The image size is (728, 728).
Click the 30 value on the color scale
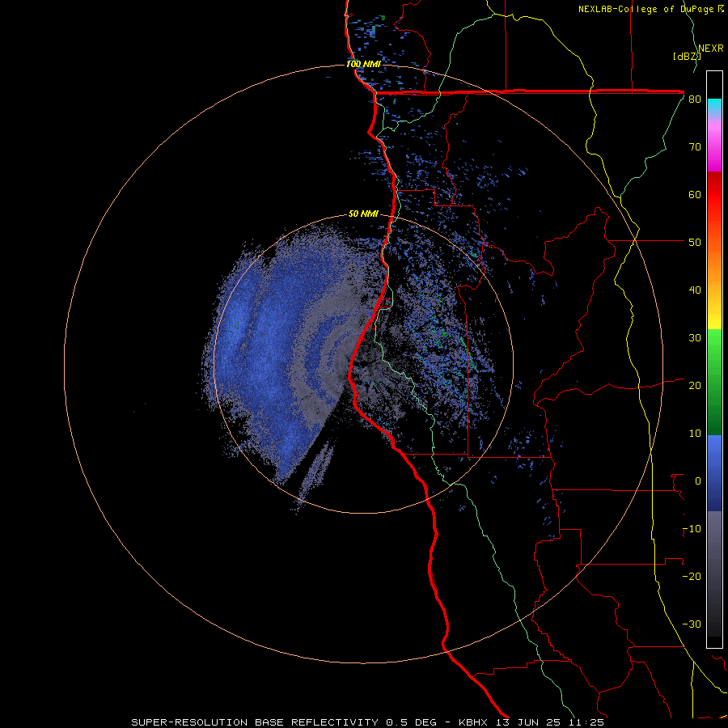tap(695, 338)
